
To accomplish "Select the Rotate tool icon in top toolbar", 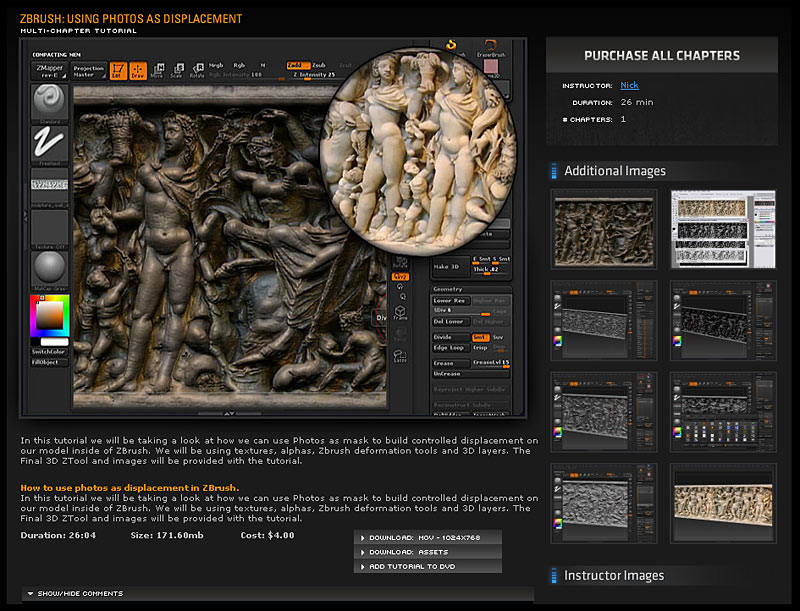I will pos(197,70).
